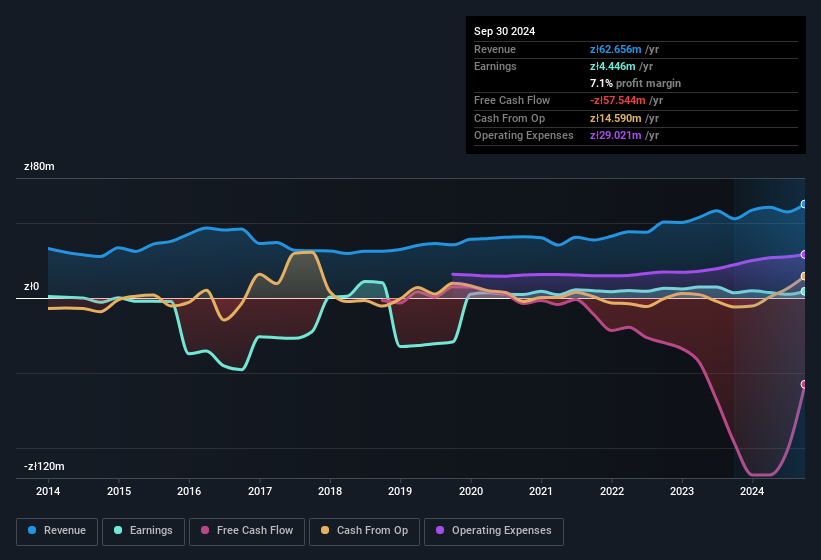Click the 2014 x-axis label
This screenshot has height=560, width=821.
pyautogui.click(x=48, y=491)
